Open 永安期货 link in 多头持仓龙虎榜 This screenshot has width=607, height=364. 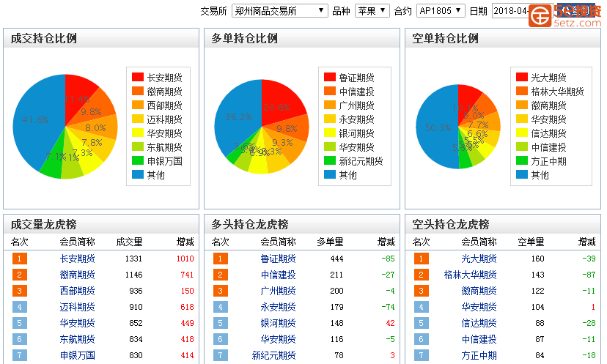coord(278,307)
